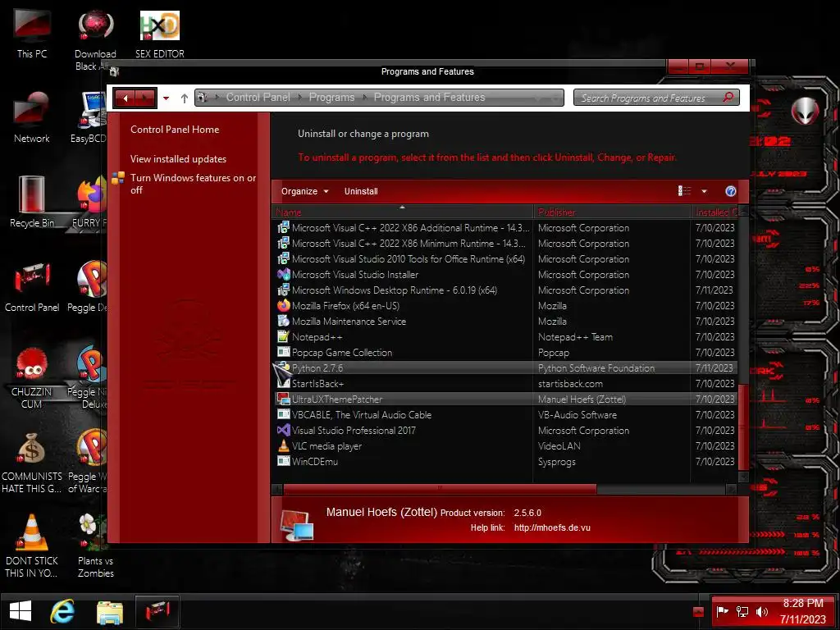840x630 pixels.
Task: Click the Uninstall toolbar button
Action: point(361,191)
